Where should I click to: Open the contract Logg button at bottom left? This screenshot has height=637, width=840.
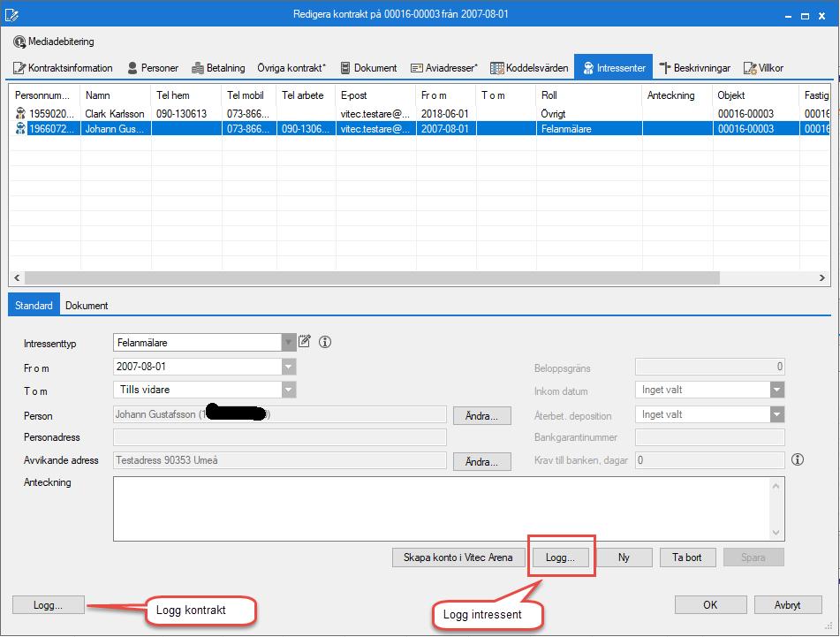pos(49,605)
